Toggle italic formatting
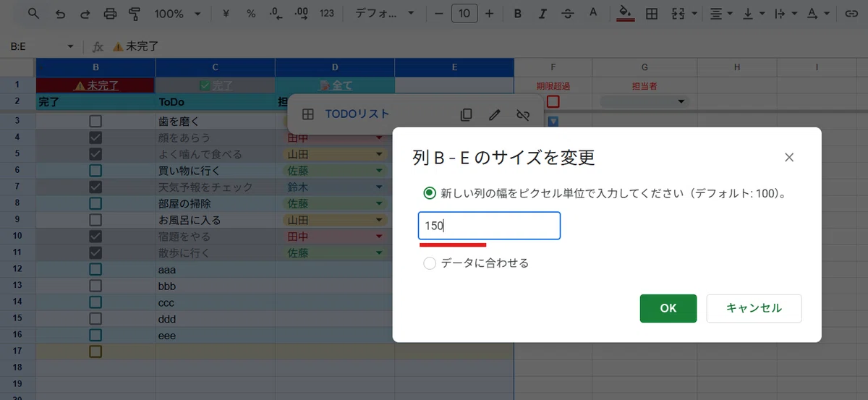868x400 pixels. pos(542,13)
